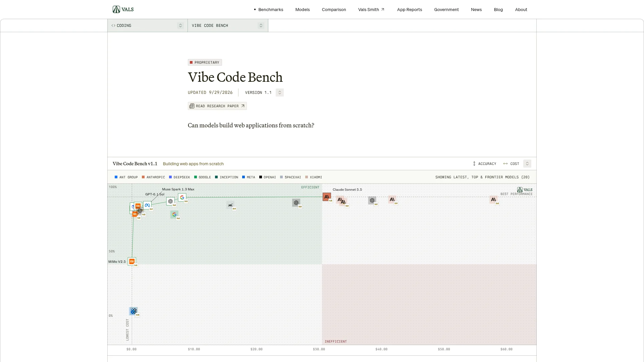The image size is (644, 362).
Task: Click the INCEPTION legend color swatch
Action: point(216,177)
